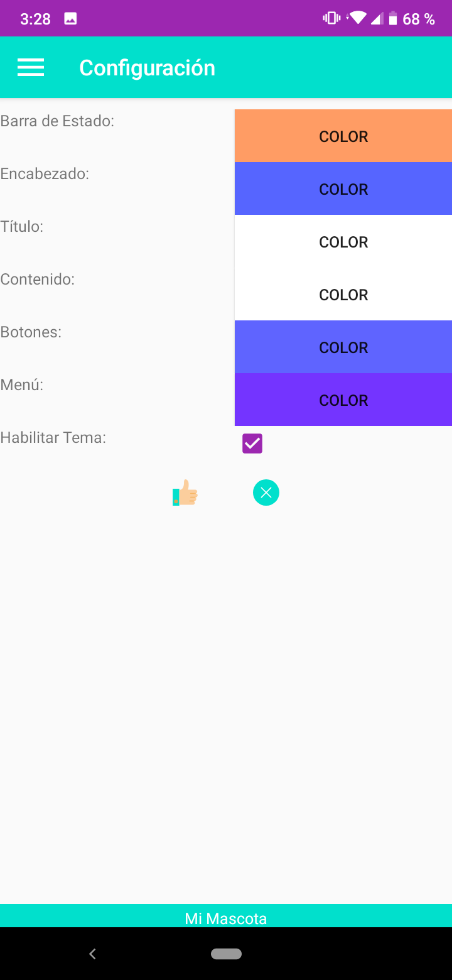Tap the Wi-Fi icon in status bar
Image resolution: width=452 pixels, height=980 pixels.
358,18
